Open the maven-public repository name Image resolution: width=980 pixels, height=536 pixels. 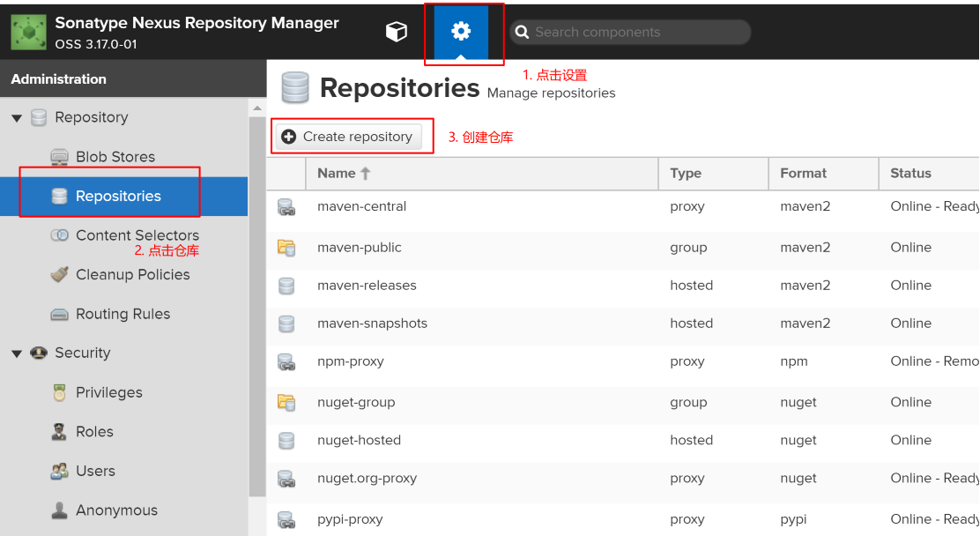coord(360,248)
